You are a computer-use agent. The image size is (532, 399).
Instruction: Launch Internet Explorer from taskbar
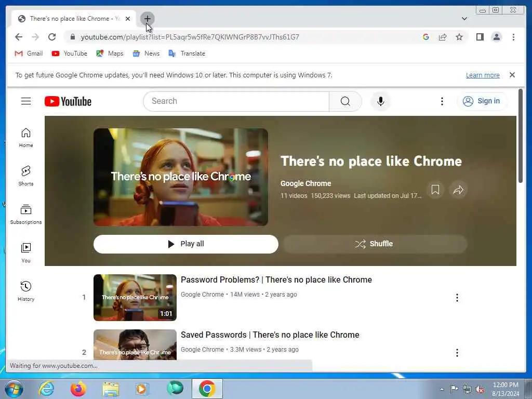pos(46,389)
